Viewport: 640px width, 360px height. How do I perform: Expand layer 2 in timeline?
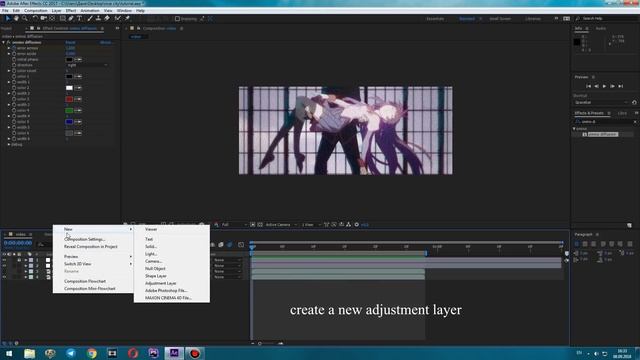pyautogui.click(x=26, y=266)
